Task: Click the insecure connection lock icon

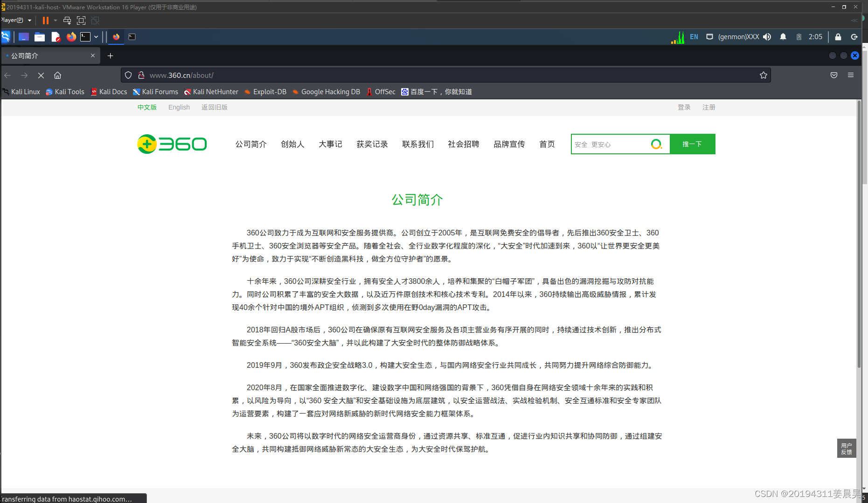Action: 141,75
